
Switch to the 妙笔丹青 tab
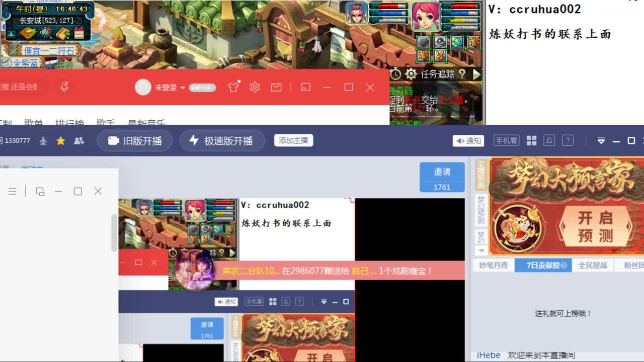494,265
